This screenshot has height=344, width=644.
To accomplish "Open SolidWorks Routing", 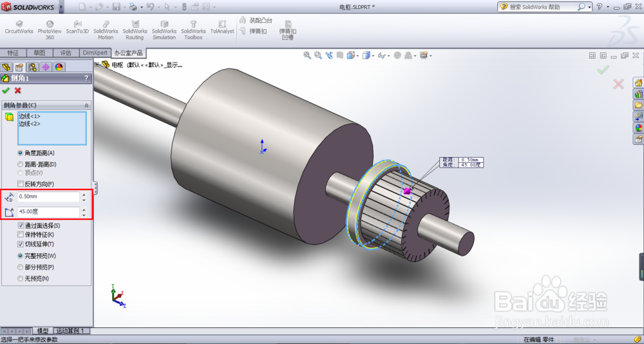I will [135, 30].
